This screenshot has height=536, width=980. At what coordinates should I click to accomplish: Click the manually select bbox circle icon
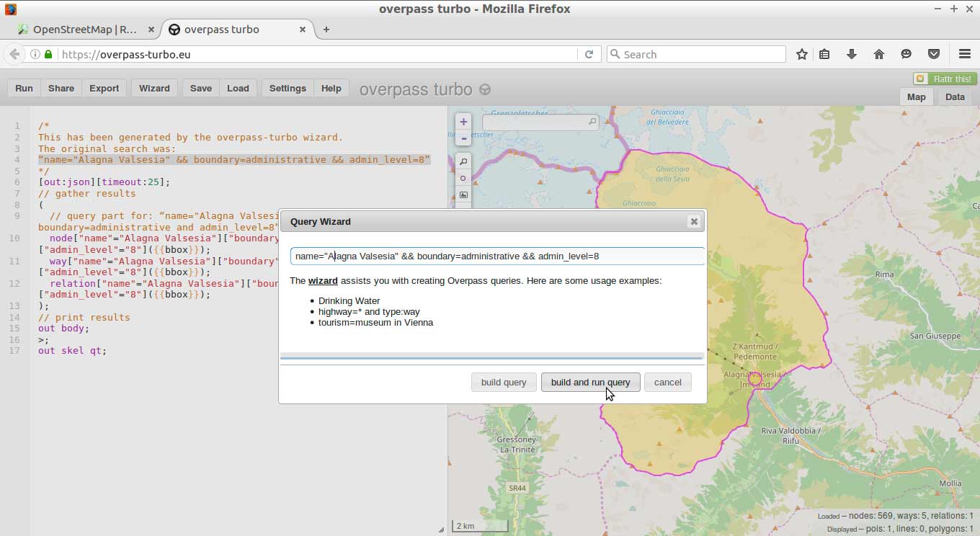[x=463, y=178]
